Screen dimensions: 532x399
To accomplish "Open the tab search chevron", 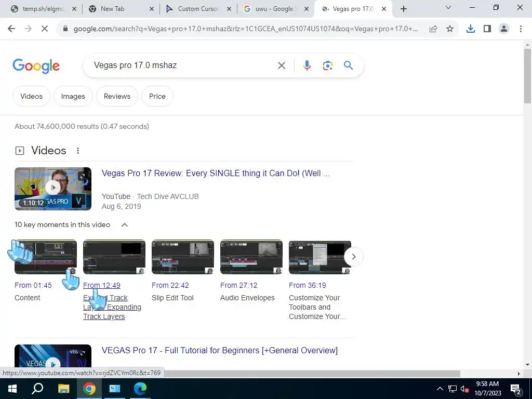I will (448, 7).
